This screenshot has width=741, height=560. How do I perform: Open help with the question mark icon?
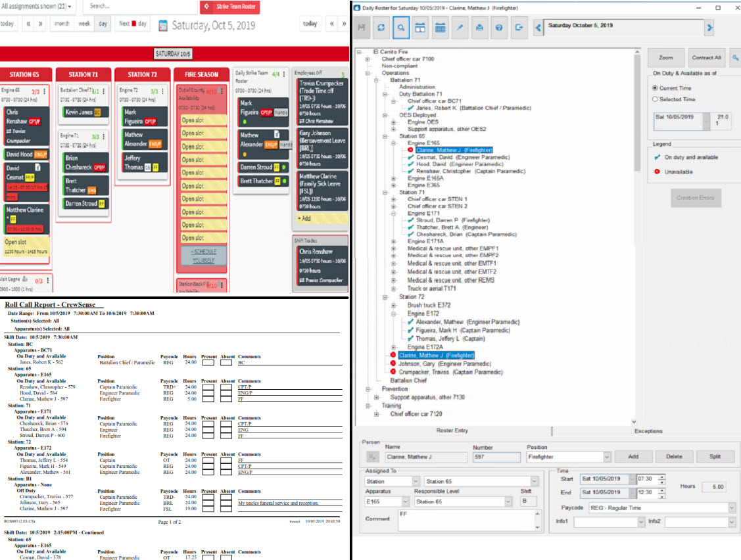(x=499, y=28)
